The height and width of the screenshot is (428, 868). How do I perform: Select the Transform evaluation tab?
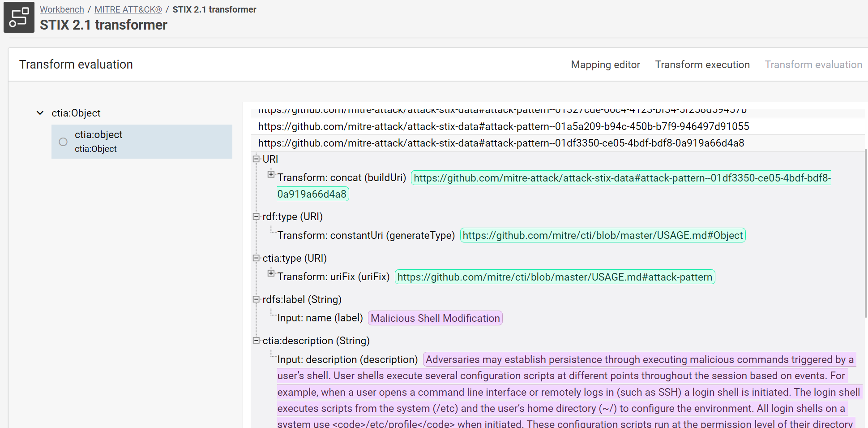(x=813, y=65)
